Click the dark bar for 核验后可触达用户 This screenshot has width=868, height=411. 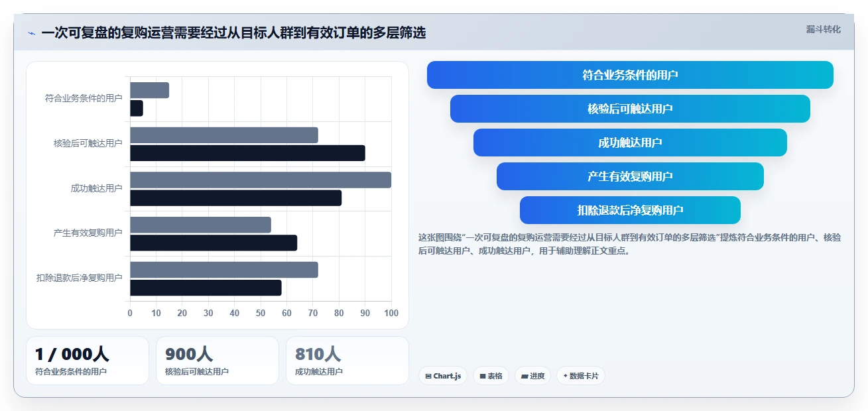pyautogui.click(x=247, y=153)
